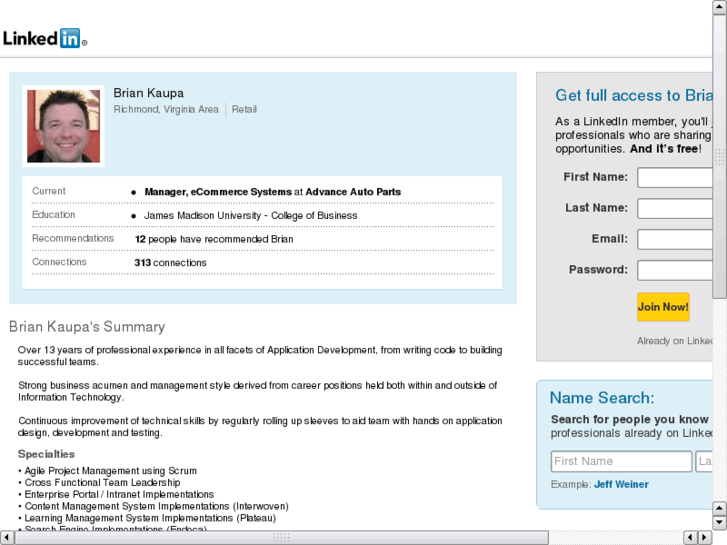Click the horizontal scrollbar left arrow at far left
Image resolution: width=727 pixels, height=545 pixels.
click(7, 538)
